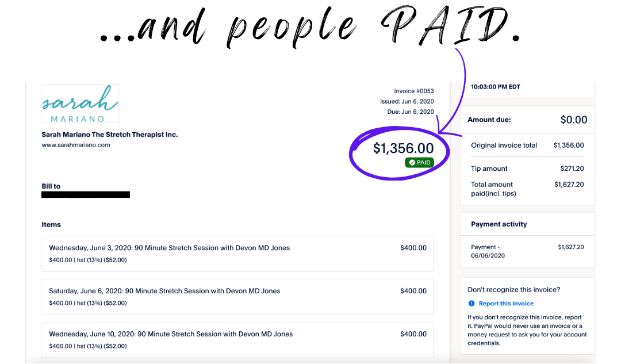621x364 pixels.
Task: Click the Invoice #0053 number
Action: (x=414, y=91)
